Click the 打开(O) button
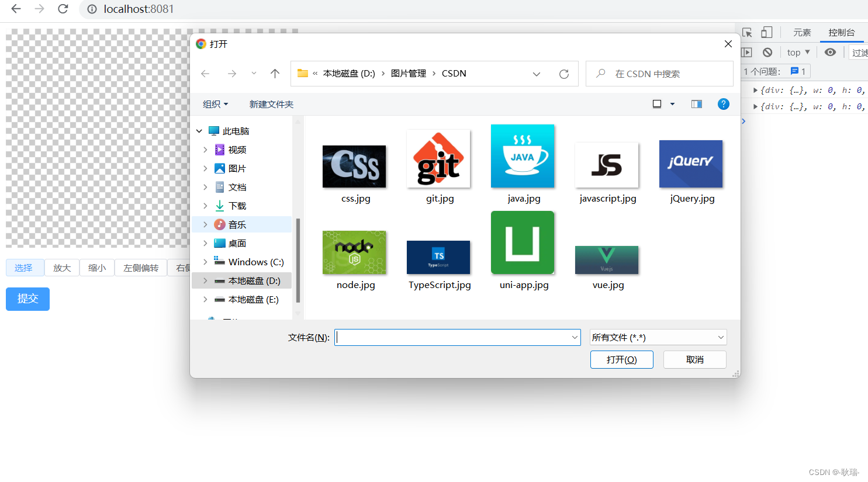The image size is (868, 482). pyautogui.click(x=622, y=360)
